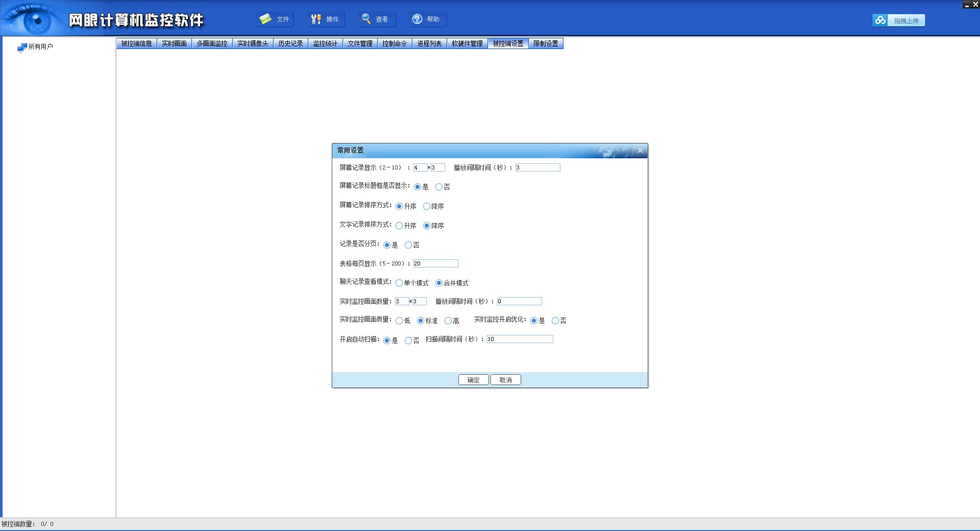Set 实时监控画面质量 to 高
Image resolution: width=980 pixels, height=531 pixels.
[448, 321]
